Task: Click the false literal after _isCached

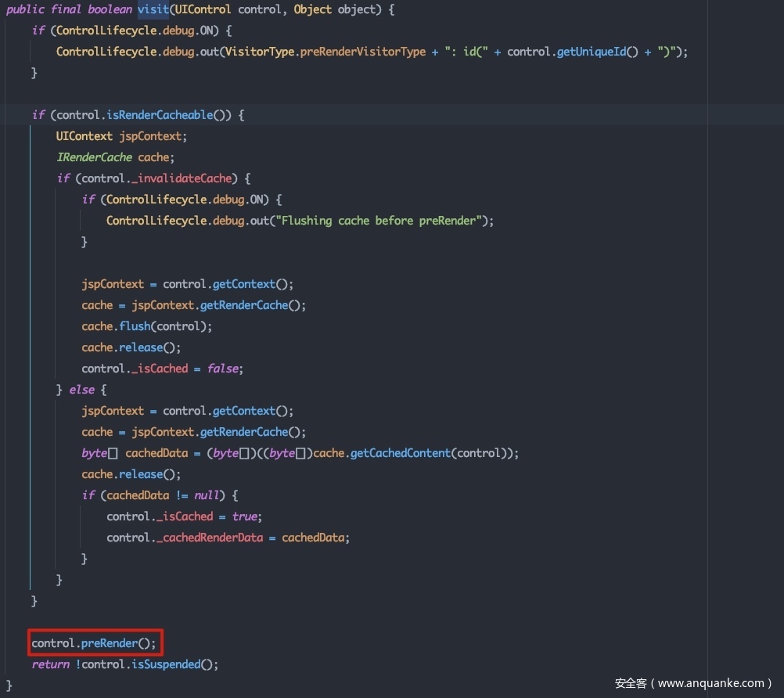Action: 224,369
